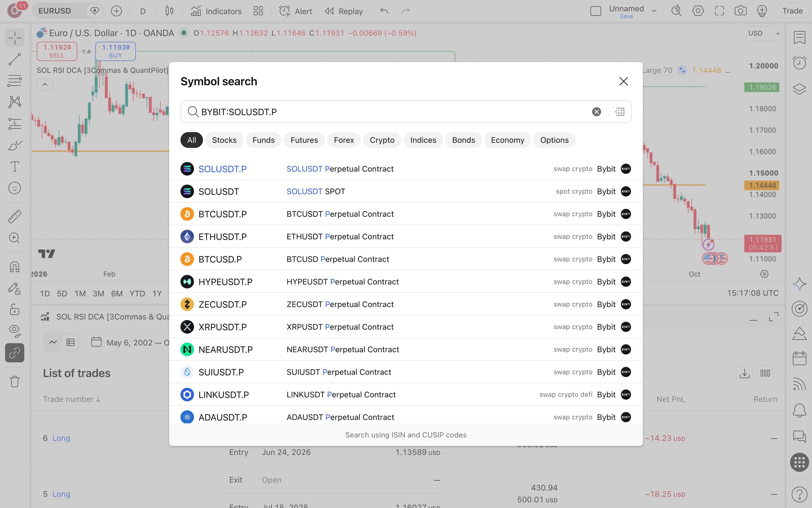Toggle fullscreen mode icon
812x508 pixels.
tap(720, 11)
